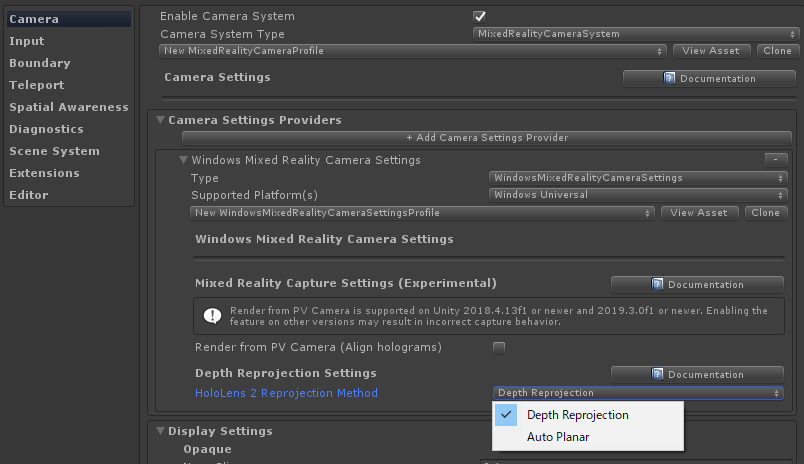
Task: Remove Windows Mixed Reality Camera Settings provider
Action: (x=776, y=160)
